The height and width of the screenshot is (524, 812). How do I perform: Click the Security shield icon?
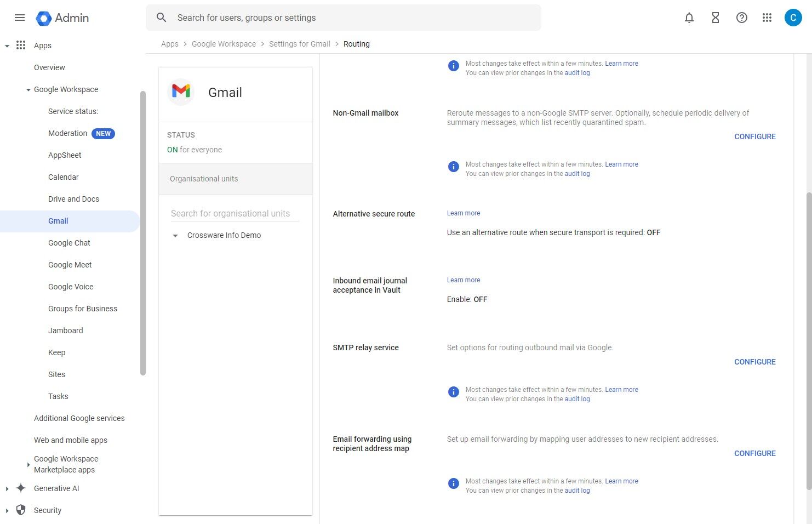point(21,510)
